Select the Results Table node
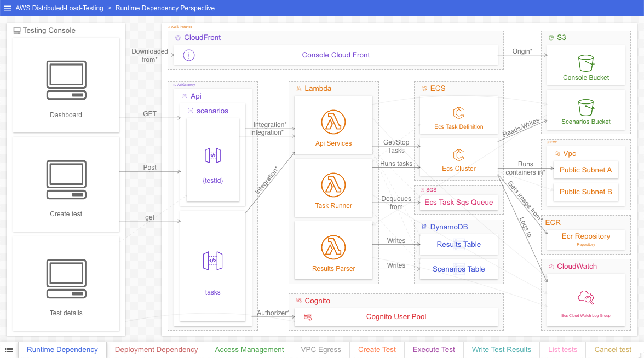Screen dimensions: 644x358 [459, 245]
